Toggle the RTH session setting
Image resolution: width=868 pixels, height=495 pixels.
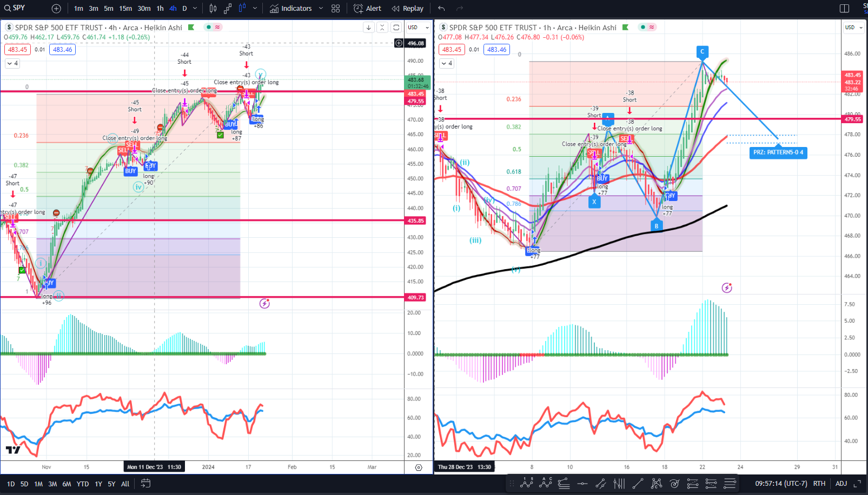819,484
